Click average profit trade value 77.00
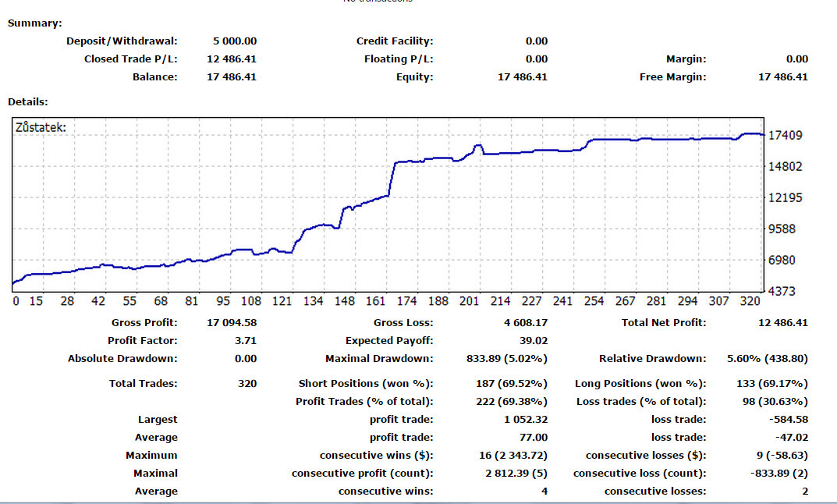837x504 pixels. tap(534, 437)
